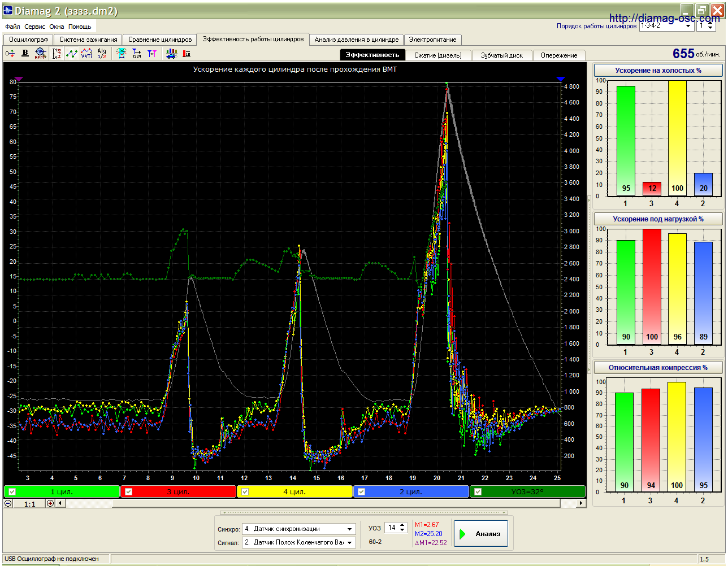Click the M2=25.20 marker readout
This screenshot has height=566, width=728.
click(x=428, y=534)
